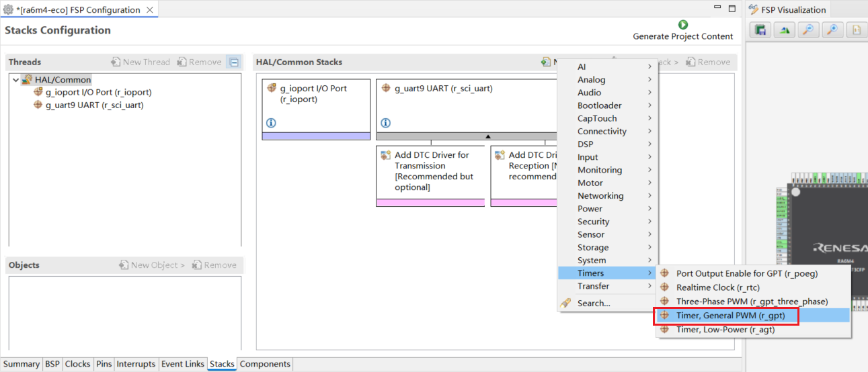The width and height of the screenshot is (868, 372).
Task: Select Timer, Low-Power (r_agt) entry
Action: pyautogui.click(x=753, y=330)
